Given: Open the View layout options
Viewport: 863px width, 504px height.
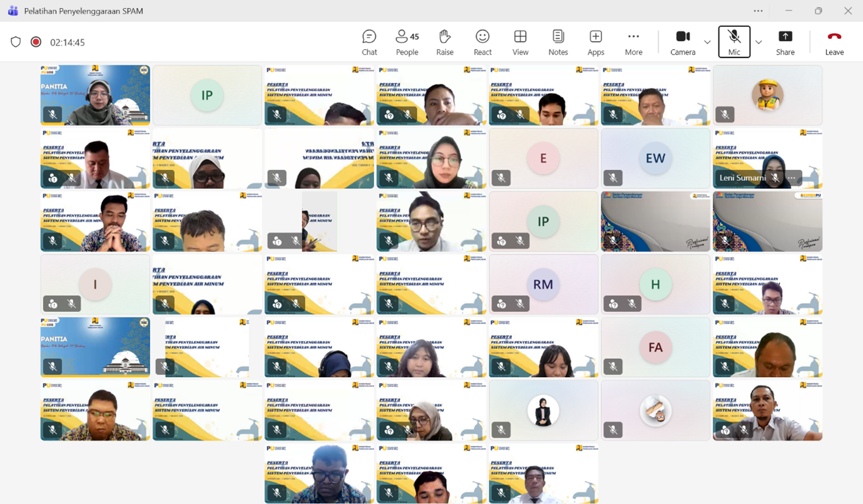Looking at the screenshot, I should pos(520,42).
